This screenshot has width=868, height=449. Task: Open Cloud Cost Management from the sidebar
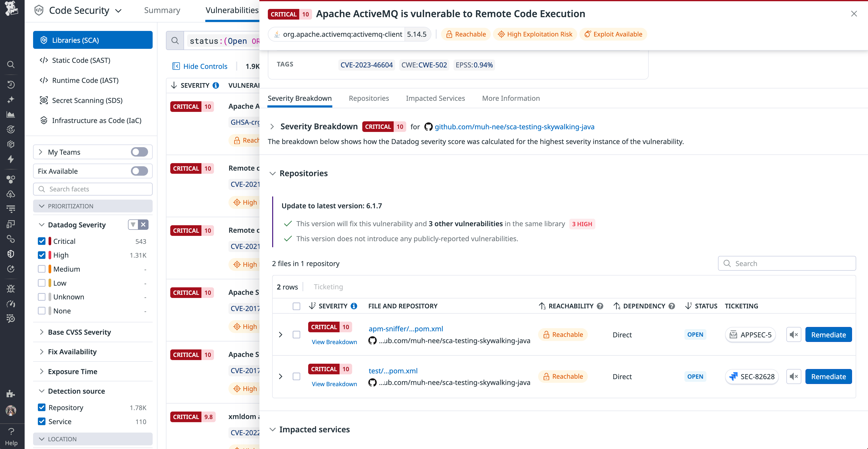[11, 194]
